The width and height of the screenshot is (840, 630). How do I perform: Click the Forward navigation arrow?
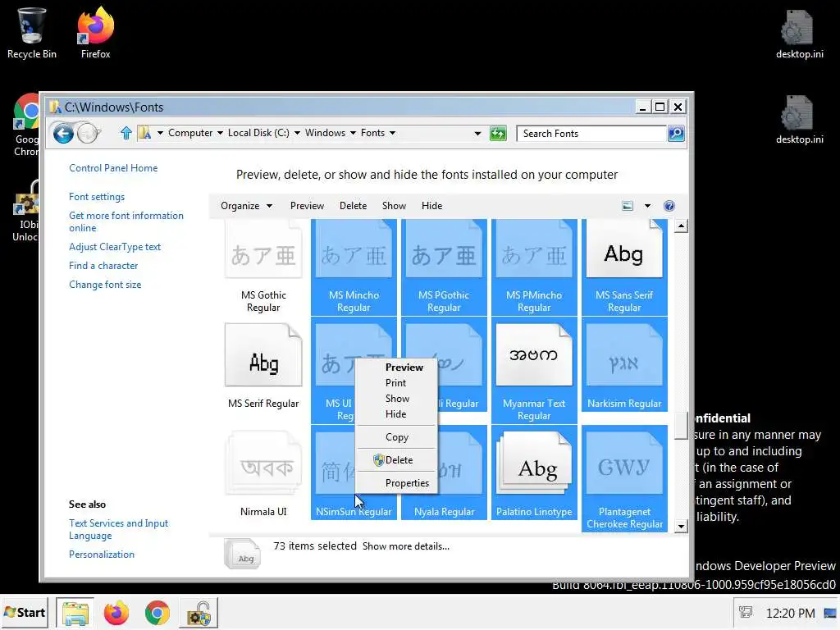[x=88, y=133]
